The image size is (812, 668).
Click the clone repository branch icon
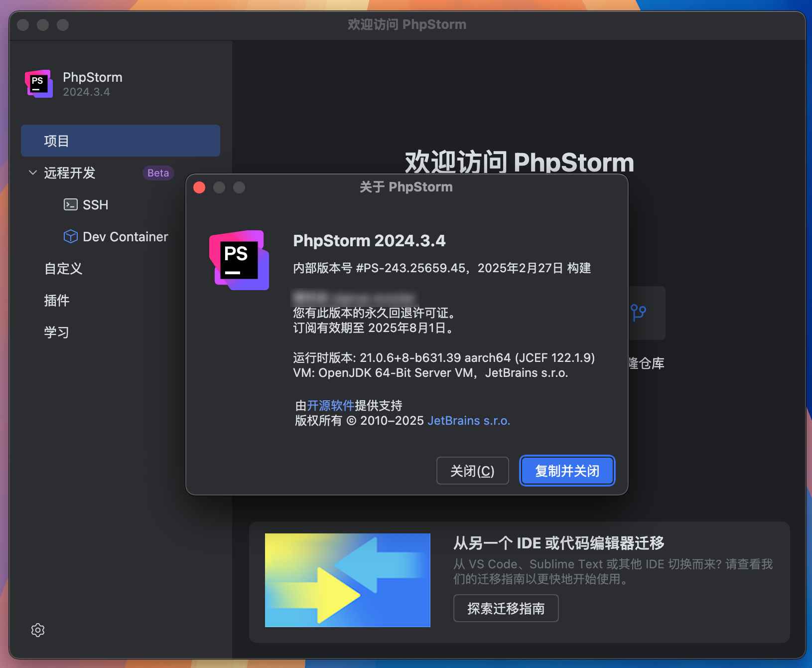click(638, 313)
